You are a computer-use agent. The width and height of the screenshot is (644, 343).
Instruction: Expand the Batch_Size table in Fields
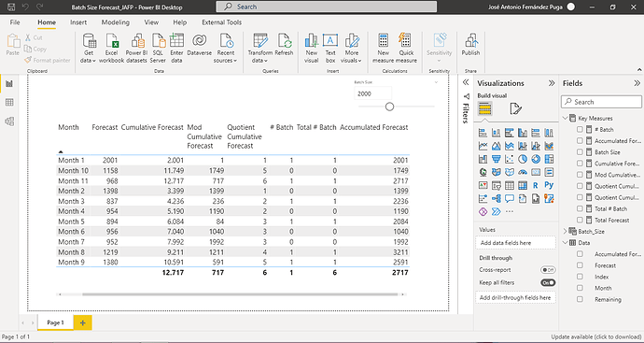coord(565,231)
